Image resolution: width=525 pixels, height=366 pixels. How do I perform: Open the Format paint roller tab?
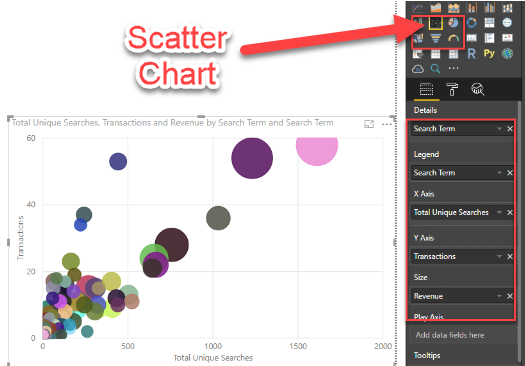point(452,89)
